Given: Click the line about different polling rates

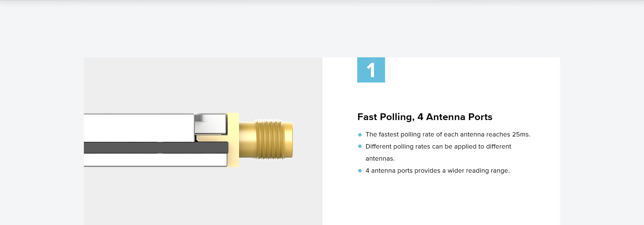Looking at the screenshot, I should 438,147.
